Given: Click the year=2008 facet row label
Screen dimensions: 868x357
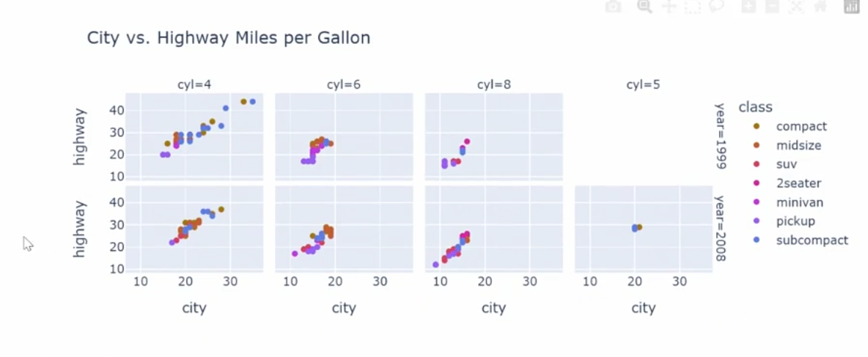Looking at the screenshot, I should [x=720, y=227].
